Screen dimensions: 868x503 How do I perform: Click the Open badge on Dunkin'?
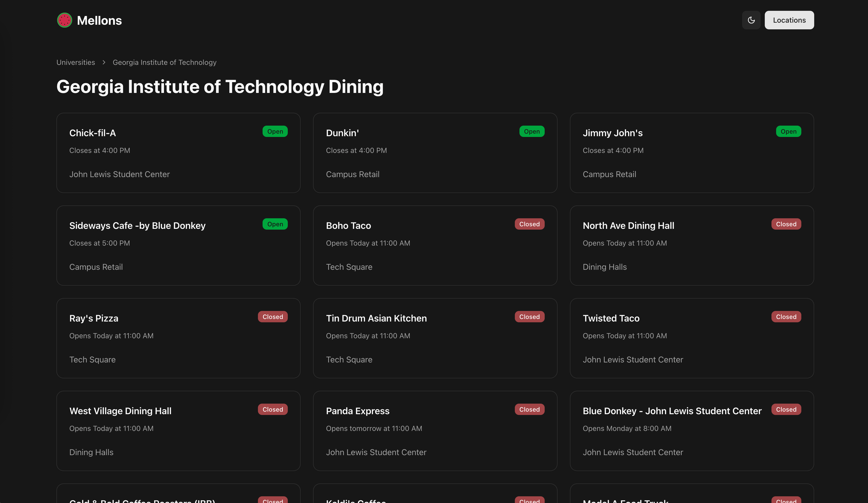[532, 132]
